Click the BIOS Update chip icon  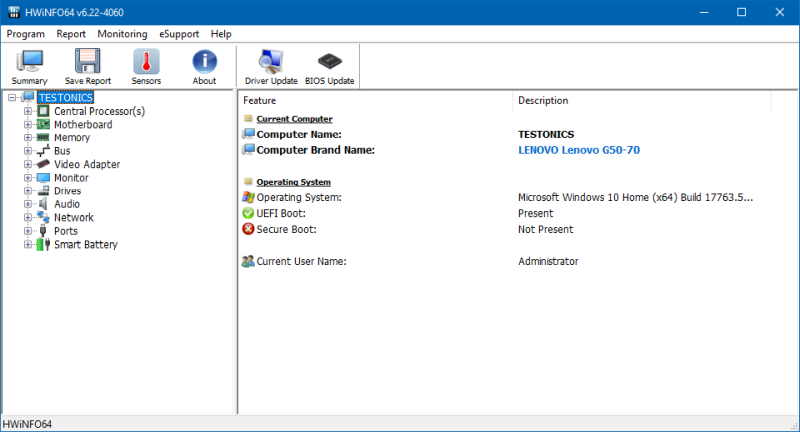pos(329,66)
